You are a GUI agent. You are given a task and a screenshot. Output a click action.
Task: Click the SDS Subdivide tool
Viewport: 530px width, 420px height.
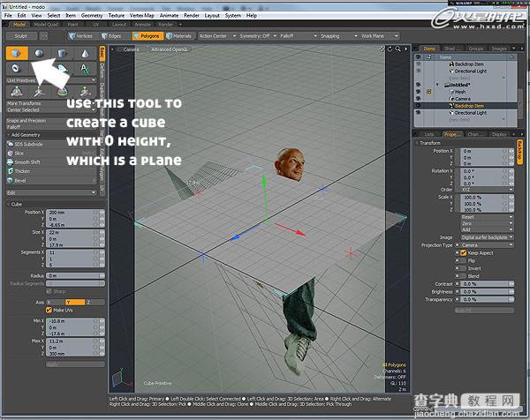[51, 144]
